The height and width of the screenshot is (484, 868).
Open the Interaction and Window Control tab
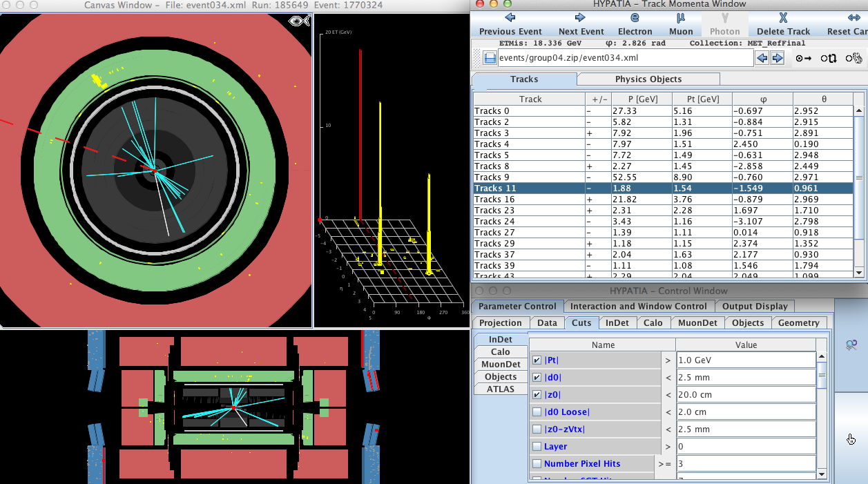coord(638,307)
